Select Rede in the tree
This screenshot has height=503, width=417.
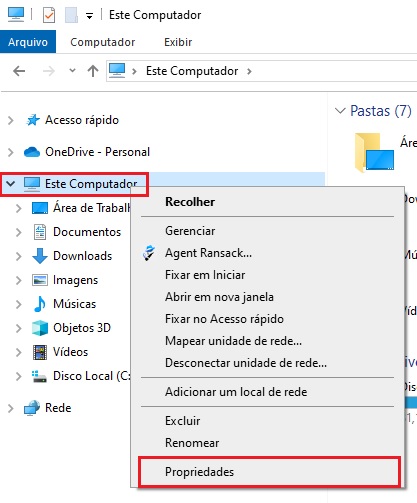[x=58, y=408]
